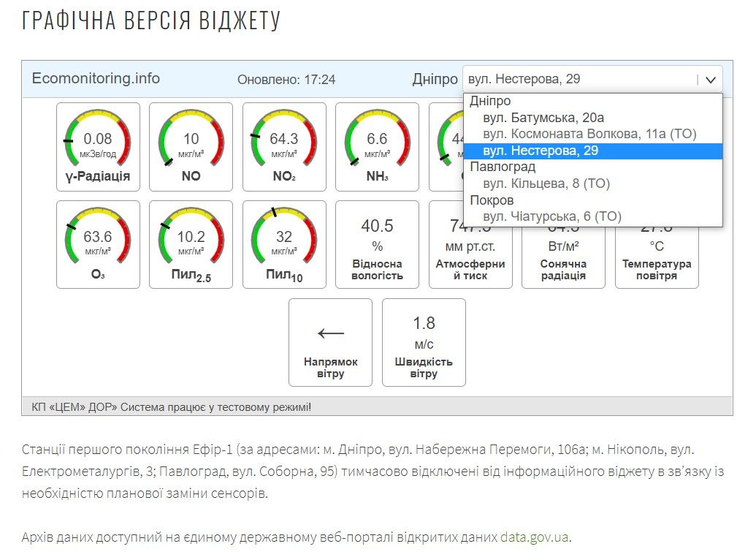
Task: Pick the highlighted вул. Нестерова, 29 option
Action: click(x=541, y=151)
